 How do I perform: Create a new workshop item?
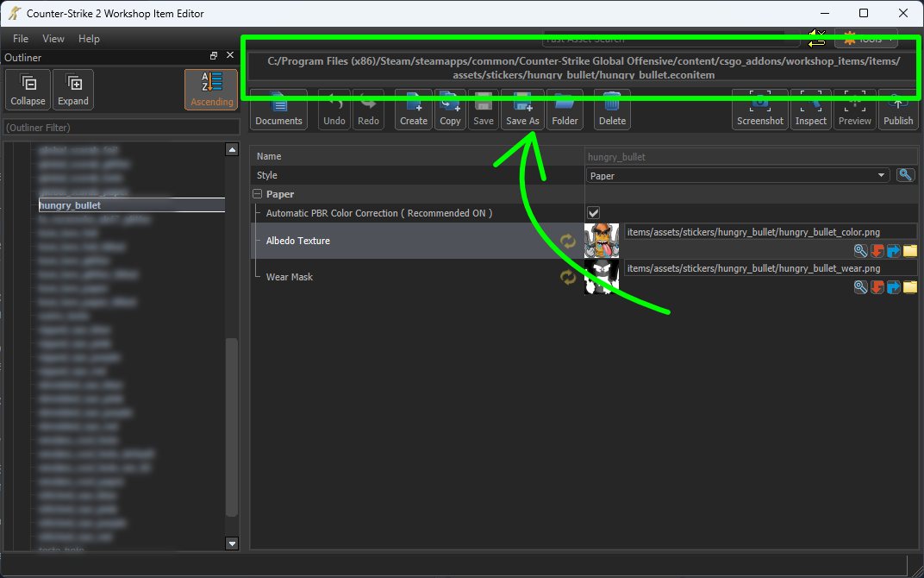pos(414,110)
